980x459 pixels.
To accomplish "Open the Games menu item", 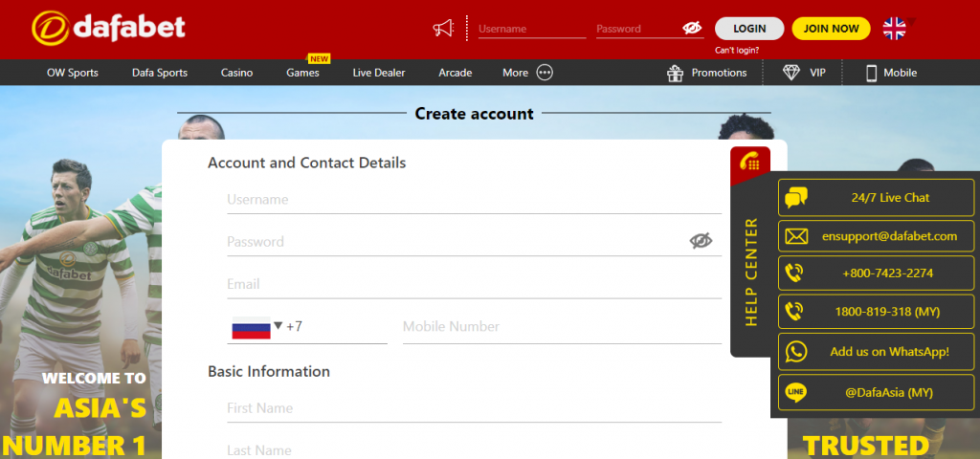I will 302,73.
